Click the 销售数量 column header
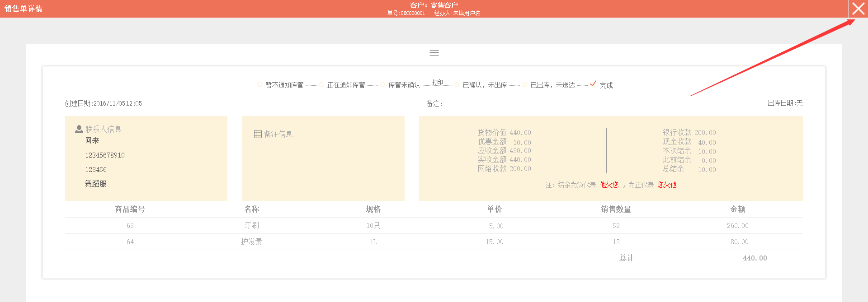 (616, 209)
